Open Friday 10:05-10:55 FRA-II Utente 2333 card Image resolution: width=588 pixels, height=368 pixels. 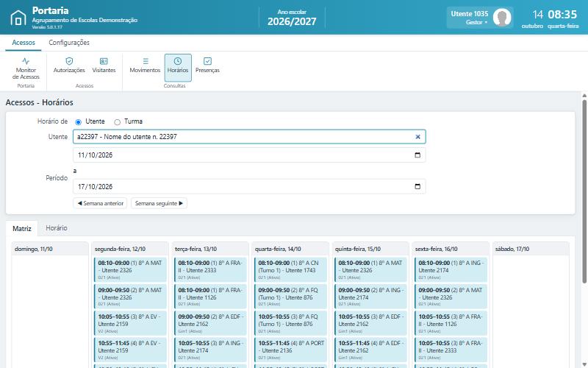pos(451,350)
